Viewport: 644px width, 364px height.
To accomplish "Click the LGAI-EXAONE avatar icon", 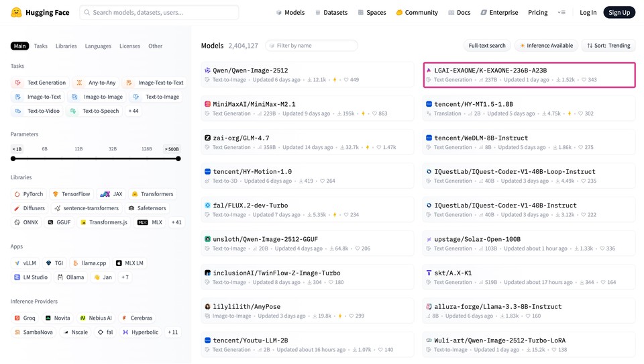I will pyautogui.click(x=429, y=71).
